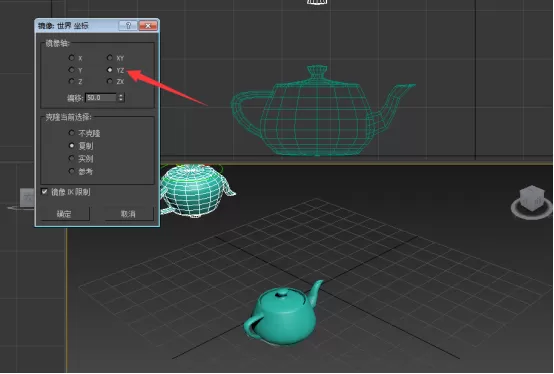The image size is (554, 374).
Task: Cancel mirror dialog with 取消 button
Action: tap(128, 214)
